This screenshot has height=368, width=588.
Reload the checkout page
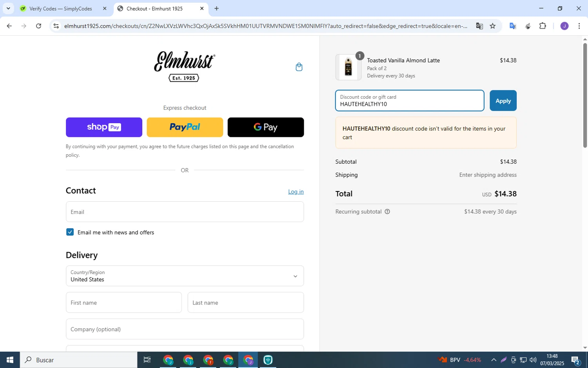pos(38,26)
